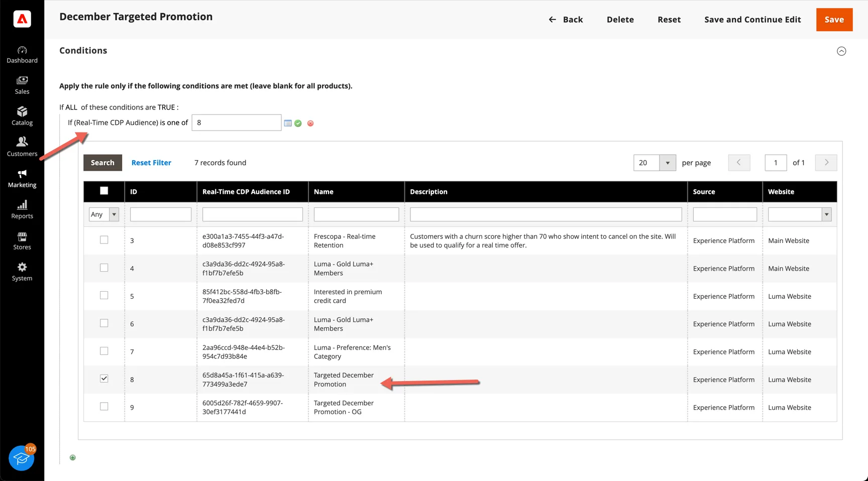Remove condition with red delete icon

pyautogui.click(x=310, y=124)
